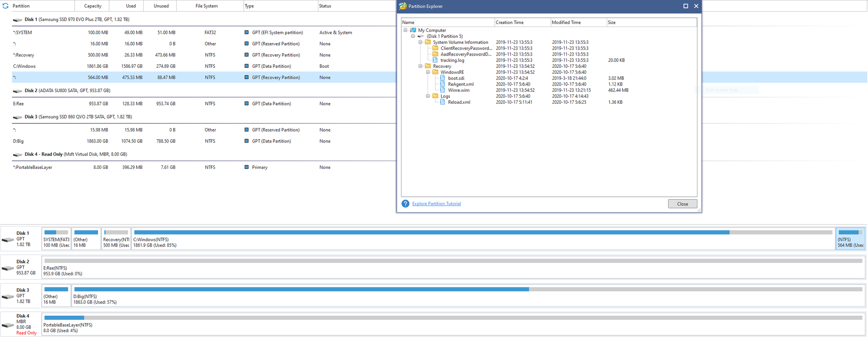This screenshot has height=340, width=868.
Task: Click the Disk 3 Samsung 860 QVO drive icon
Action: pos(17,117)
